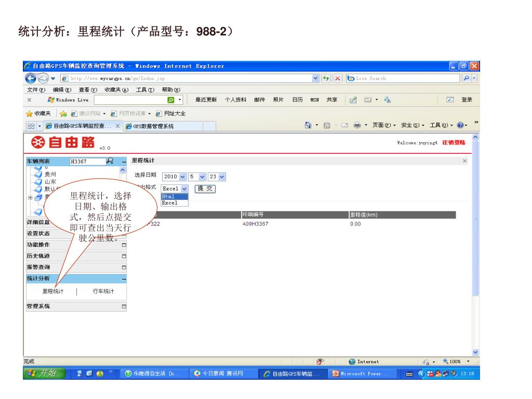Close the 里程统计 panel with the X
The width and height of the screenshot is (532, 399).
pyautogui.click(x=465, y=161)
